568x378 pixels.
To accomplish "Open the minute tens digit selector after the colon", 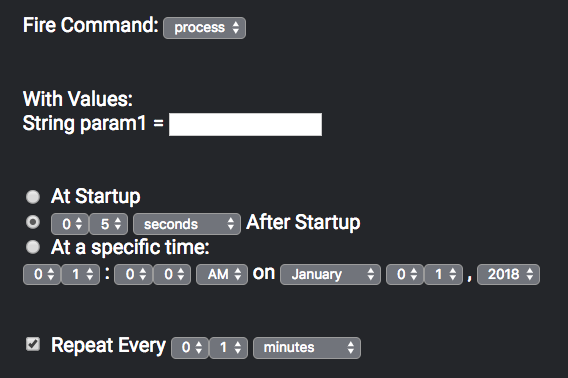I will [x=133, y=274].
